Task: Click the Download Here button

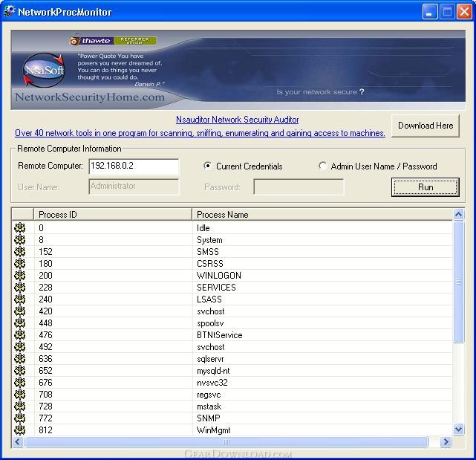Action: (426, 126)
